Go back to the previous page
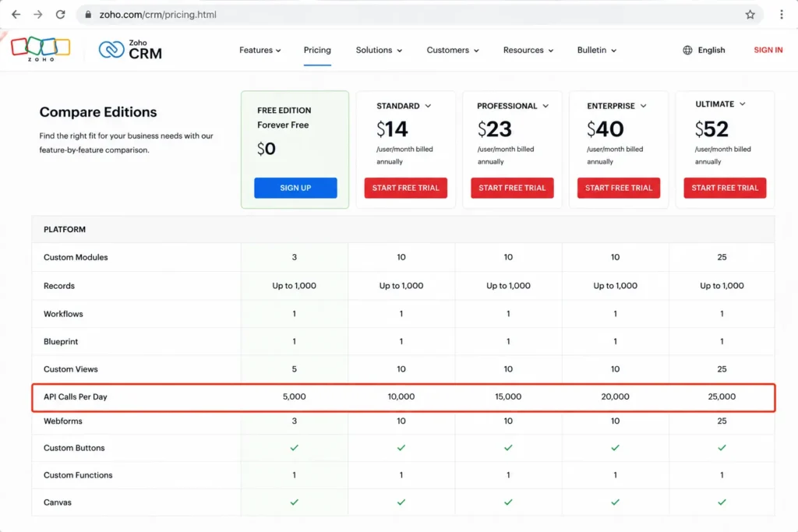Viewport: 798px width, 532px height. point(16,14)
